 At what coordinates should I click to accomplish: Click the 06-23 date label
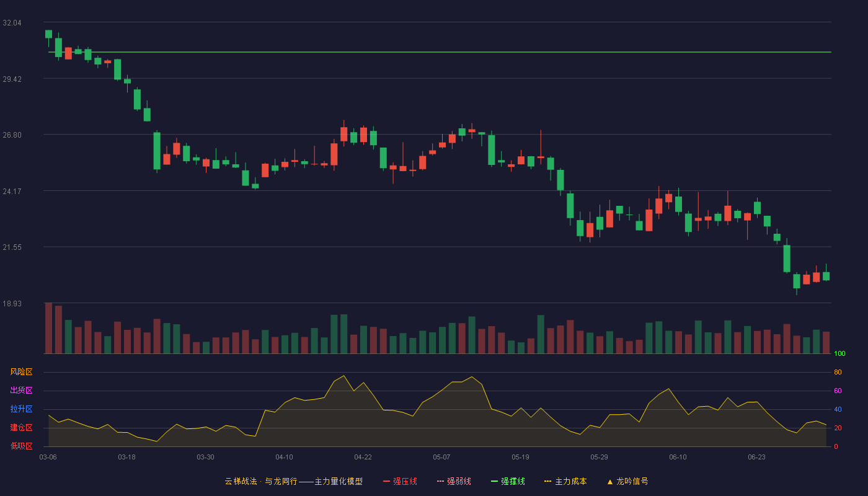[756, 457]
